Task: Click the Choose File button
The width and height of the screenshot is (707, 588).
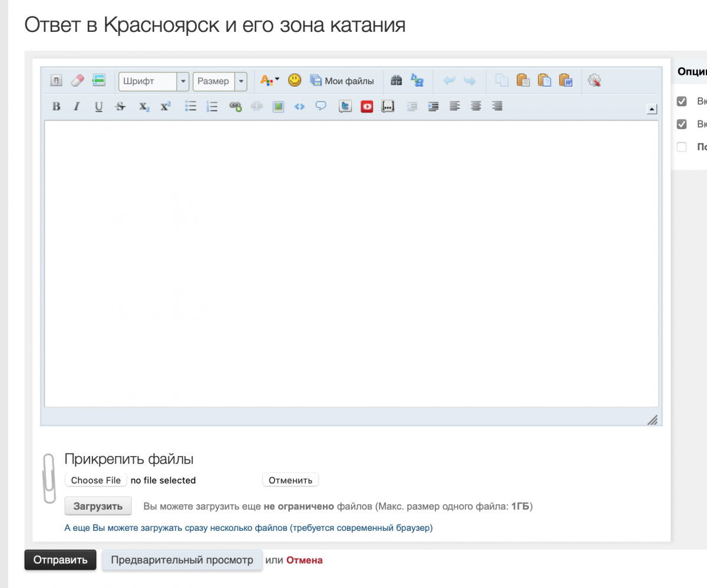Action: pyautogui.click(x=95, y=480)
